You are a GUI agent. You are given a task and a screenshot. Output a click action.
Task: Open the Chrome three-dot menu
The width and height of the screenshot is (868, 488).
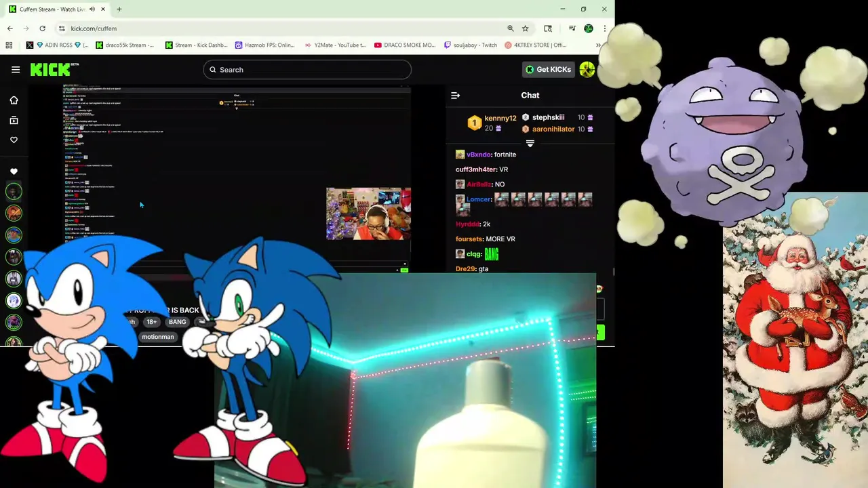604,28
